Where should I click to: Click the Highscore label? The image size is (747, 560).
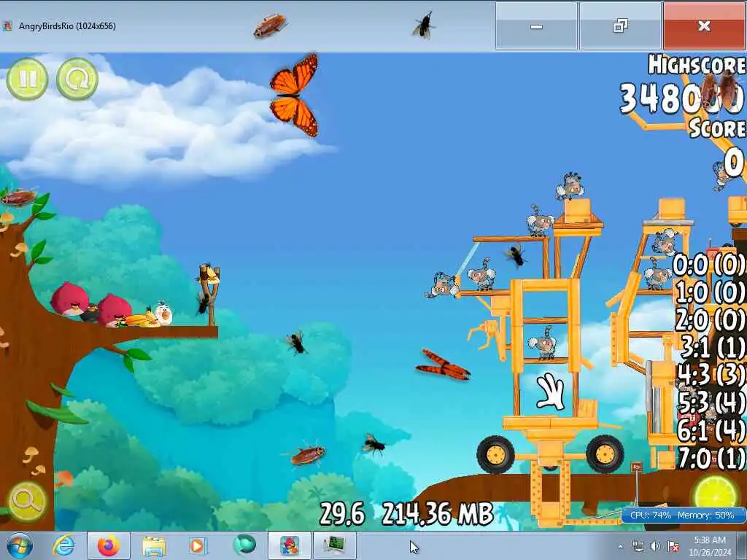coord(697,65)
